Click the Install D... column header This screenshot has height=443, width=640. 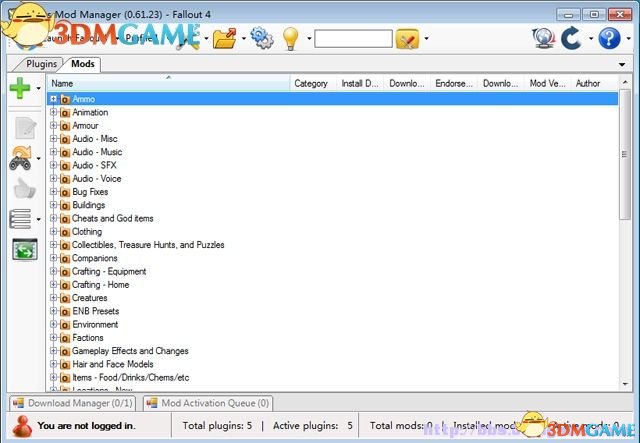pos(360,83)
